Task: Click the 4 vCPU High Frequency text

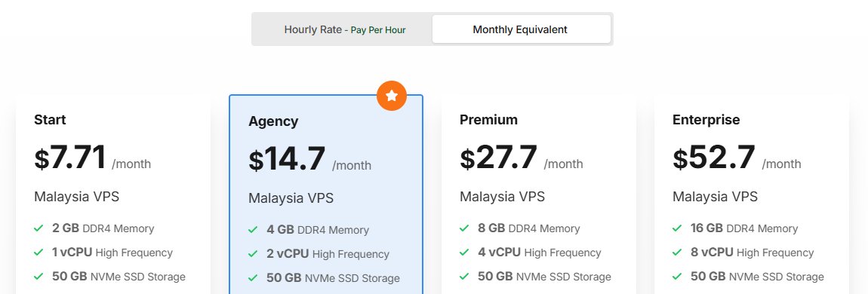Action: click(539, 253)
